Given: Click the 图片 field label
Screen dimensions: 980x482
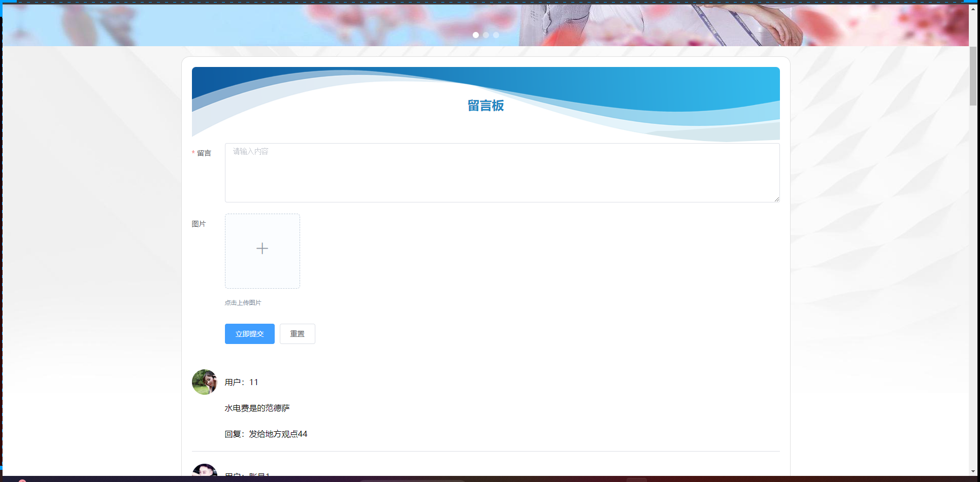Looking at the screenshot, I should pos(199,224).
